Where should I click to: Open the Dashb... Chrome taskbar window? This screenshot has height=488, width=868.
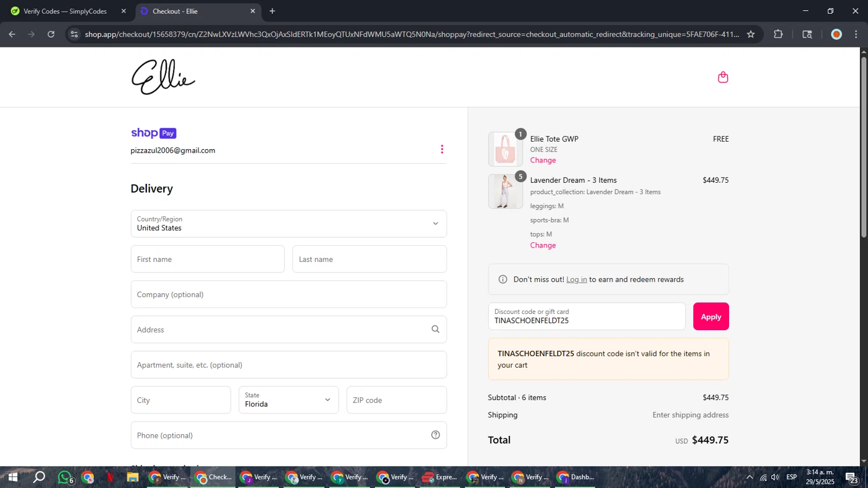tap(576, 477)
